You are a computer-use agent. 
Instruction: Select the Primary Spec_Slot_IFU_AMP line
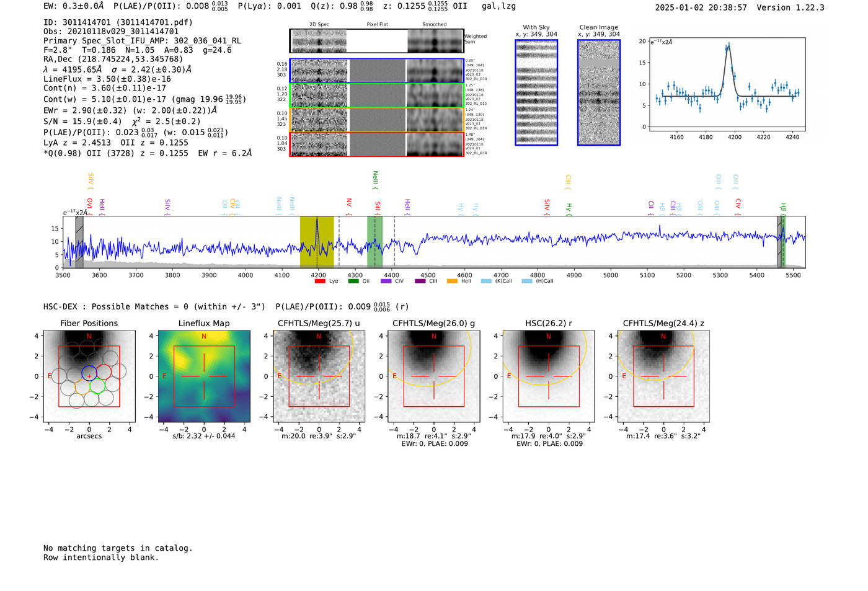[x=142, y=41]
